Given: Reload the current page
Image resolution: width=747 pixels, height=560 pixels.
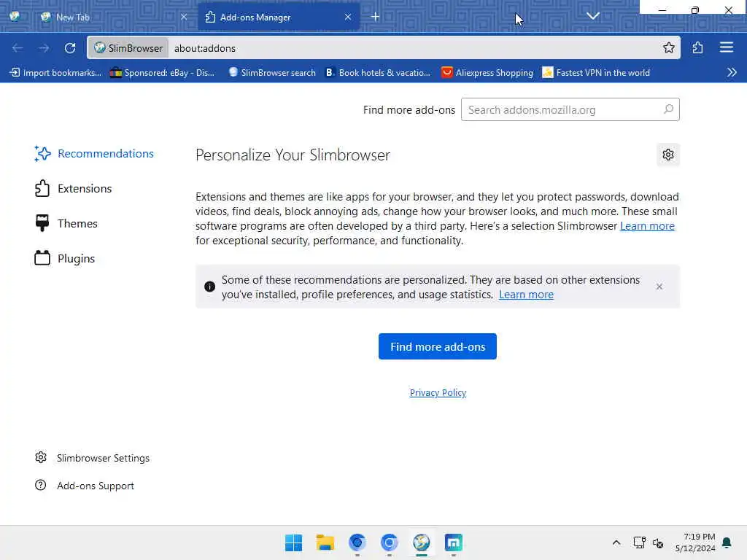Looking at the screenshot, I should pyautogui.click(x=70, y=48).
